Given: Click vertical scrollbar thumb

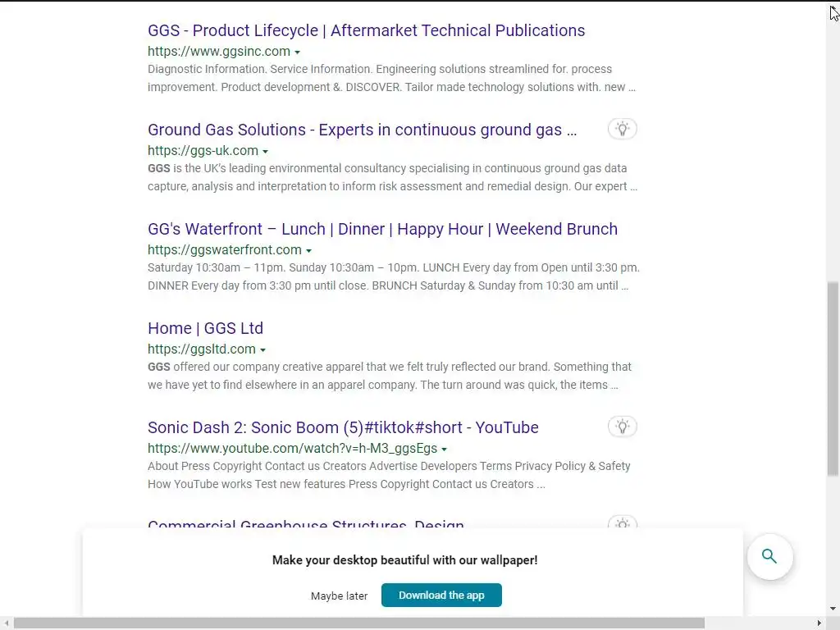Looking at the screenshot, I should (x=833, y=379).
